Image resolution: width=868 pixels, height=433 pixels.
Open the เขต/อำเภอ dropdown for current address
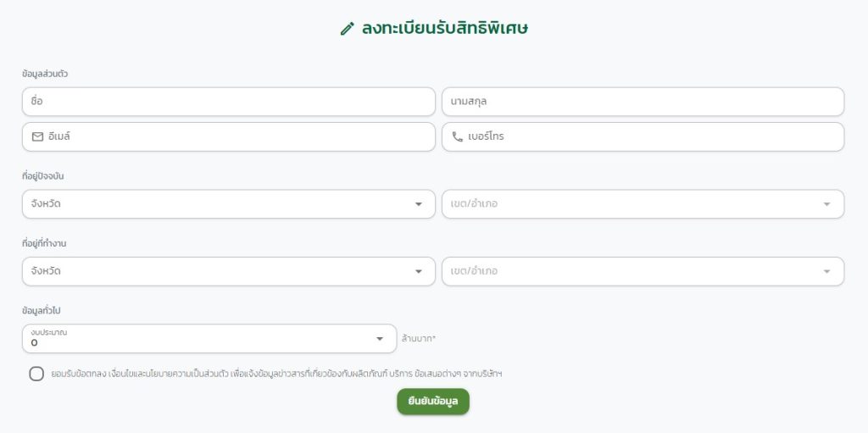pyautogui.click(x=643, y=204)
